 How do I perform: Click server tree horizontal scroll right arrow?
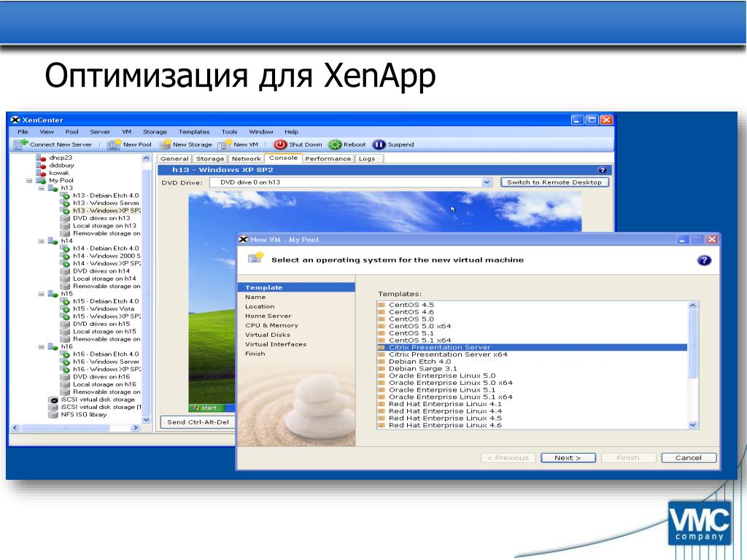pyautogui.click(x=135, y=427)
